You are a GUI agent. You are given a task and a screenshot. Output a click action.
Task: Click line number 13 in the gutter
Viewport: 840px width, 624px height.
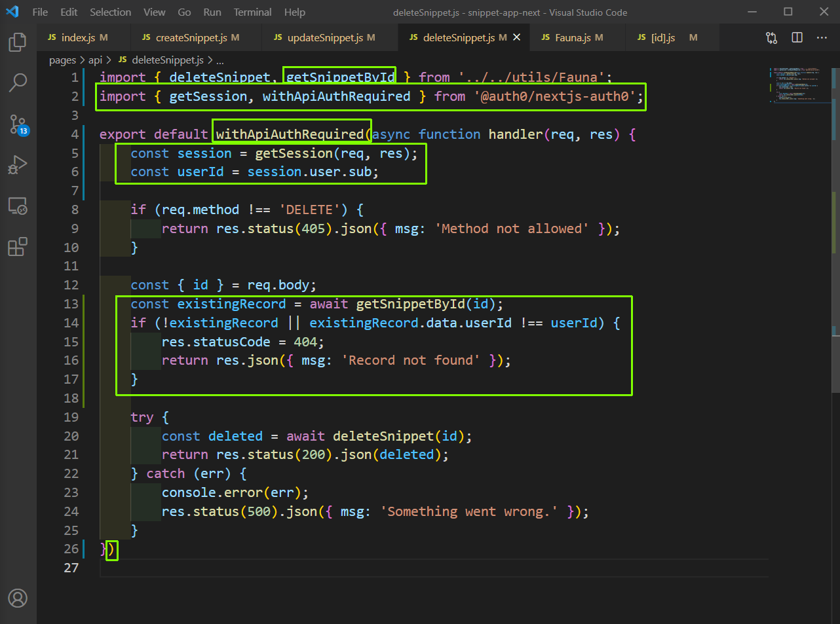(71, 304)
